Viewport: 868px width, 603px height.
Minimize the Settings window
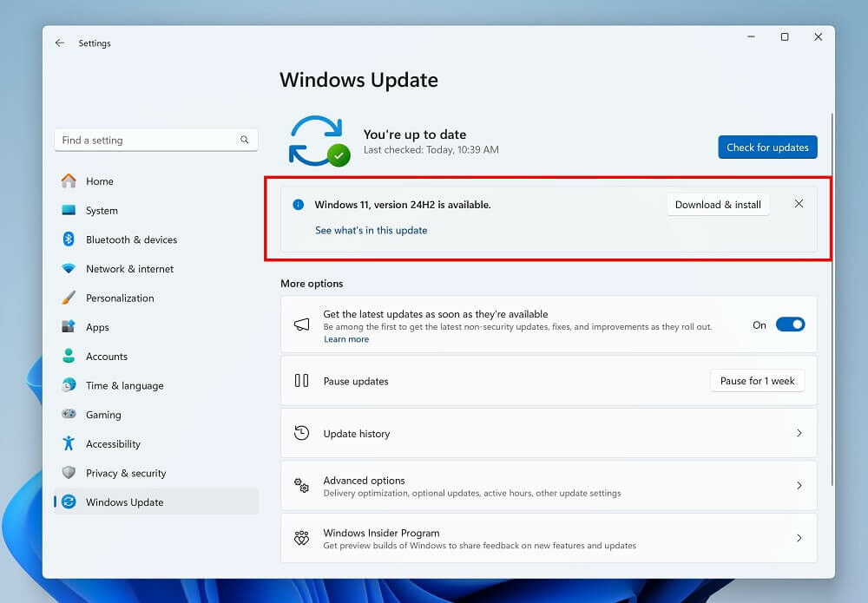tap(751, 36)
